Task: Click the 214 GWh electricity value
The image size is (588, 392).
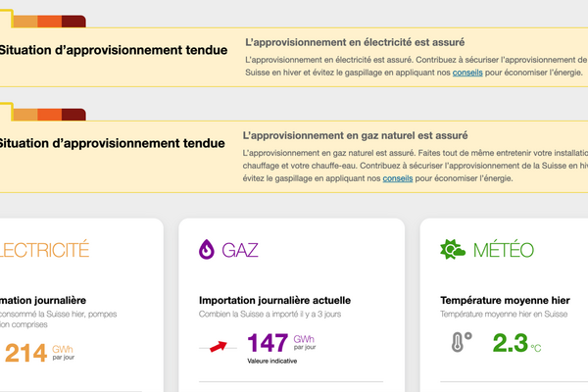Action: click(26, 354)
